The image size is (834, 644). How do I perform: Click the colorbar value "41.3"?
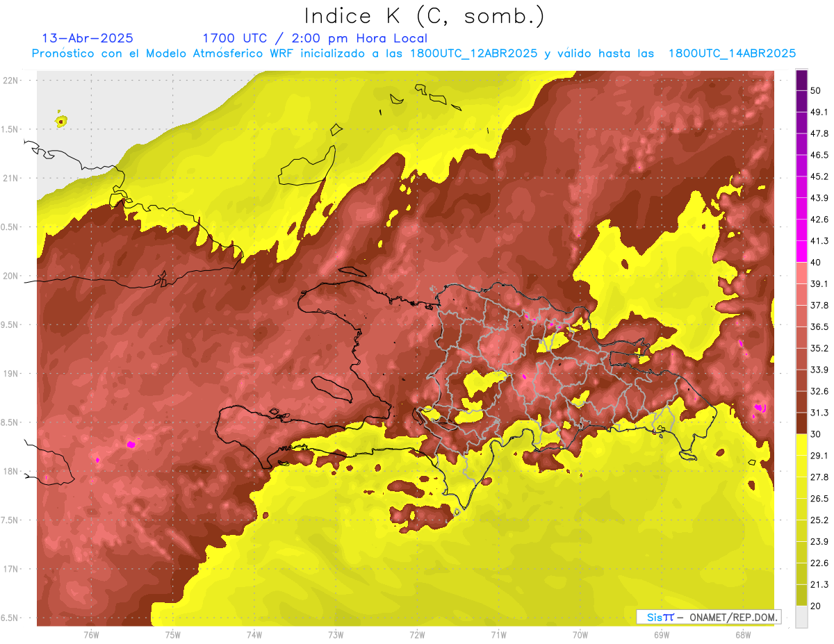click(x=819, y=241)
